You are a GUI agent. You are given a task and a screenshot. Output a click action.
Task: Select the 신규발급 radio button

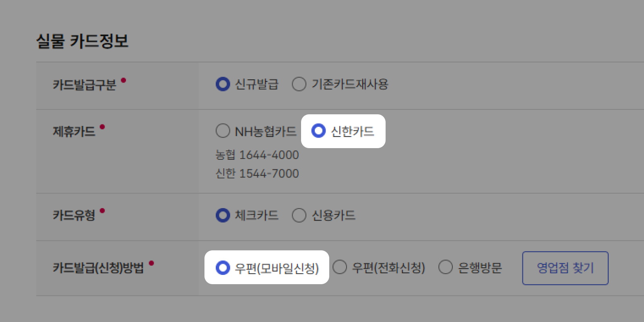click(223, 84)
